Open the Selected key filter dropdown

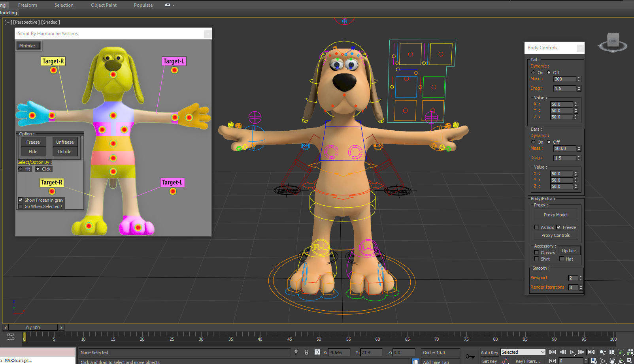point(523,352)
